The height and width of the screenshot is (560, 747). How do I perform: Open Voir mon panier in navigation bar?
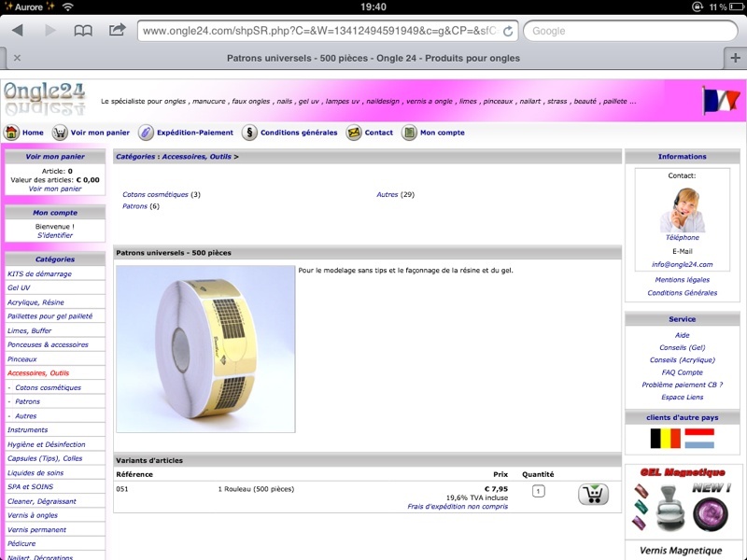[x=92, y=133]
